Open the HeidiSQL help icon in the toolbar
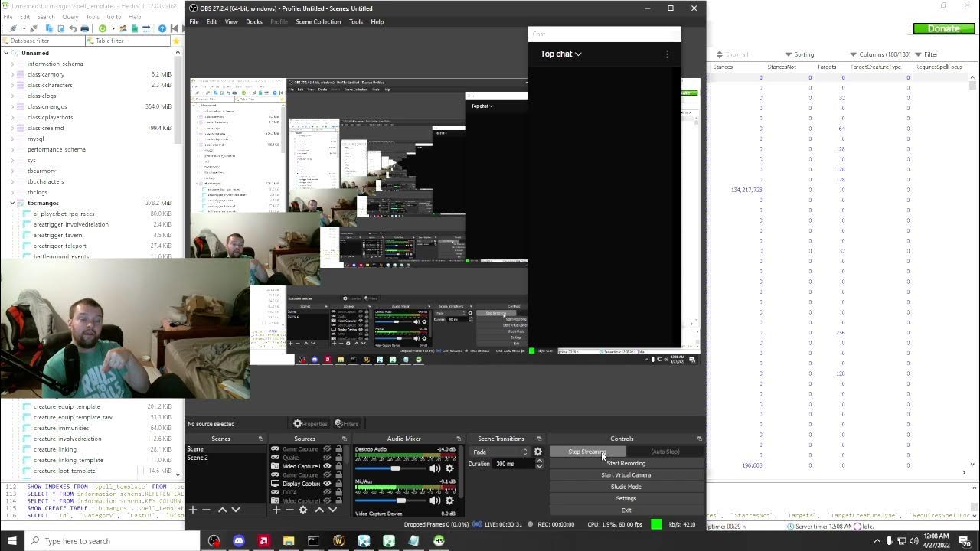This screenshot has width=980, height=551. (x=162, y=28)
